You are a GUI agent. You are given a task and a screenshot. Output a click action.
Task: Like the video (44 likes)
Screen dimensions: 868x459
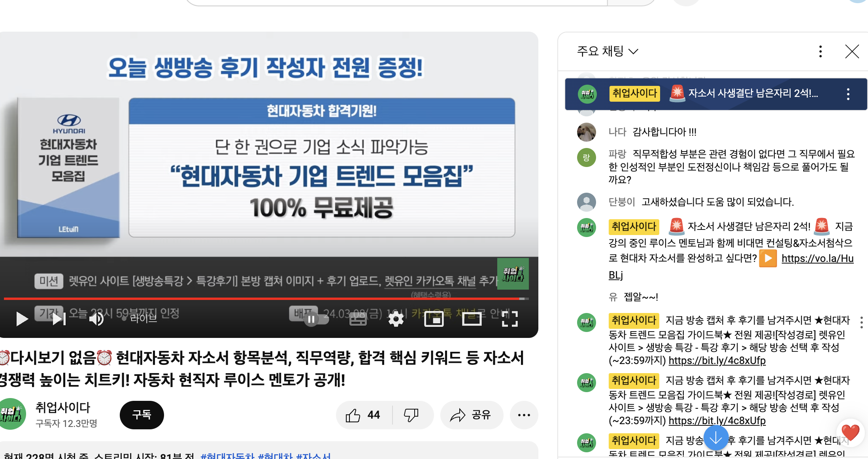(x=364, y=415)
